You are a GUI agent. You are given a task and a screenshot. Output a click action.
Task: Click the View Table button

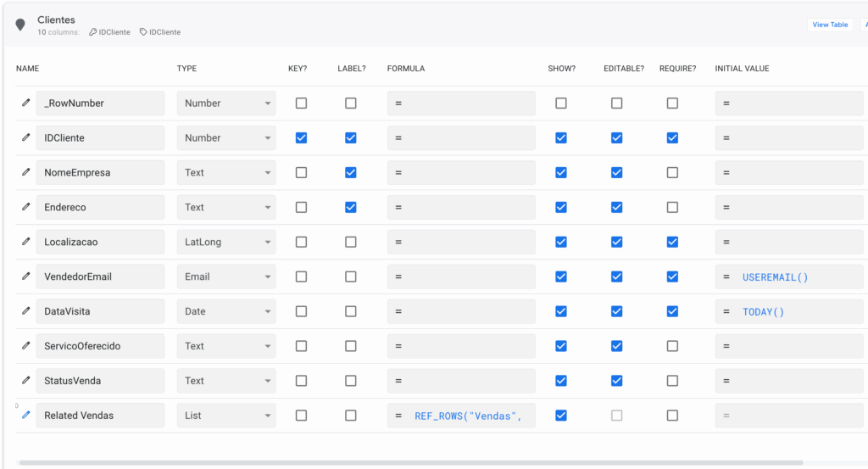(830, 25)
